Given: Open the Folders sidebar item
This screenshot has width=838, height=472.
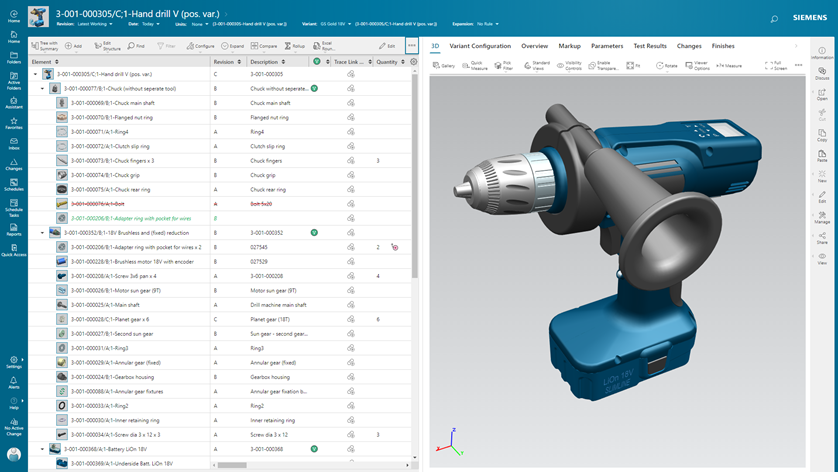Looking at the screenshot, I should coord(14,58).
